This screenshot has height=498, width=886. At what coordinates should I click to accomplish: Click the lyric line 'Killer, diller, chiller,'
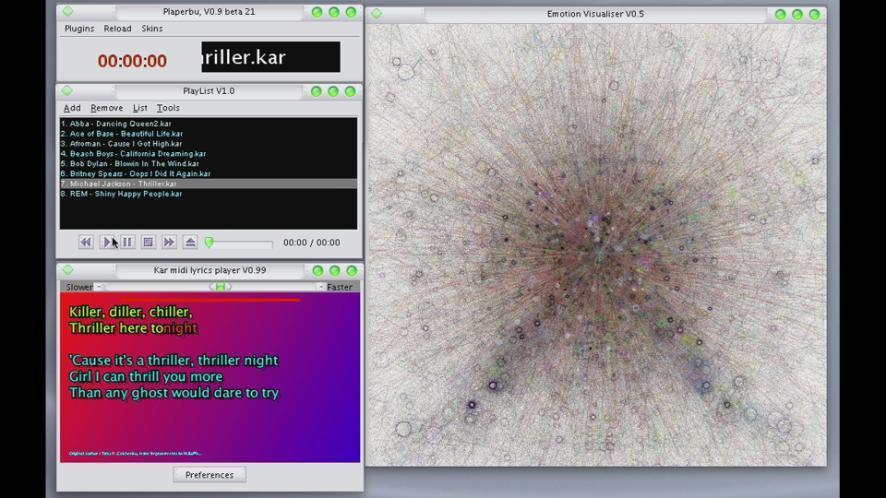point(131,311)
